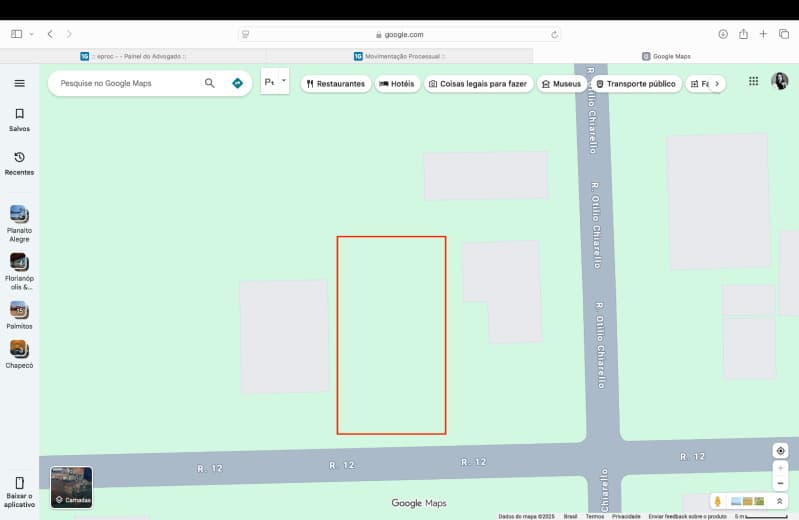Select the Google Maps browser tab

666,56
